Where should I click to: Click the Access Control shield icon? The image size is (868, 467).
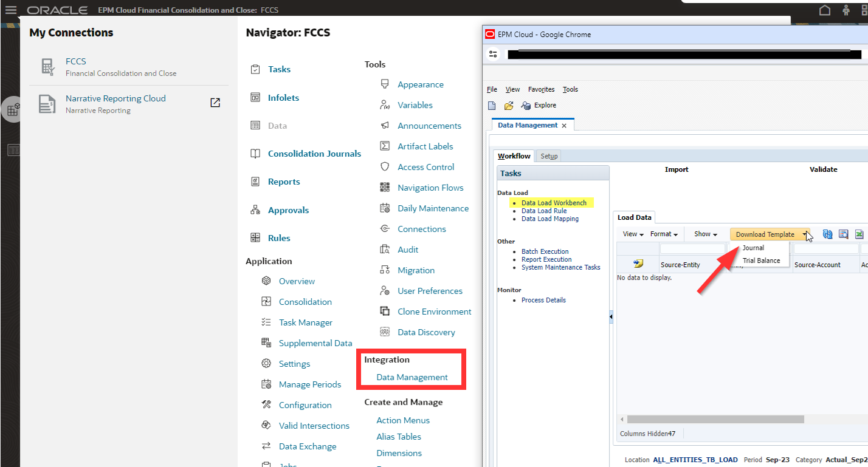pyautogui.click(x=385, y=167)
